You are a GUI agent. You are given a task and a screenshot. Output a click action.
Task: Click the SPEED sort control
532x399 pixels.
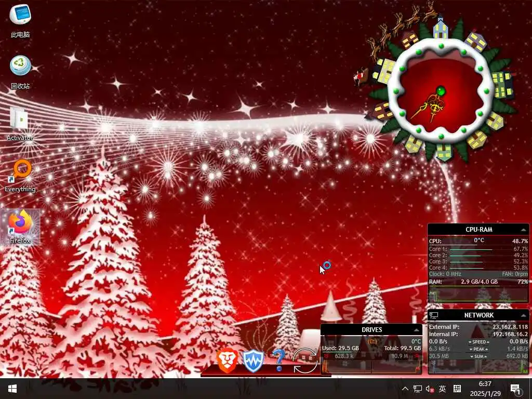coord(478,342)
